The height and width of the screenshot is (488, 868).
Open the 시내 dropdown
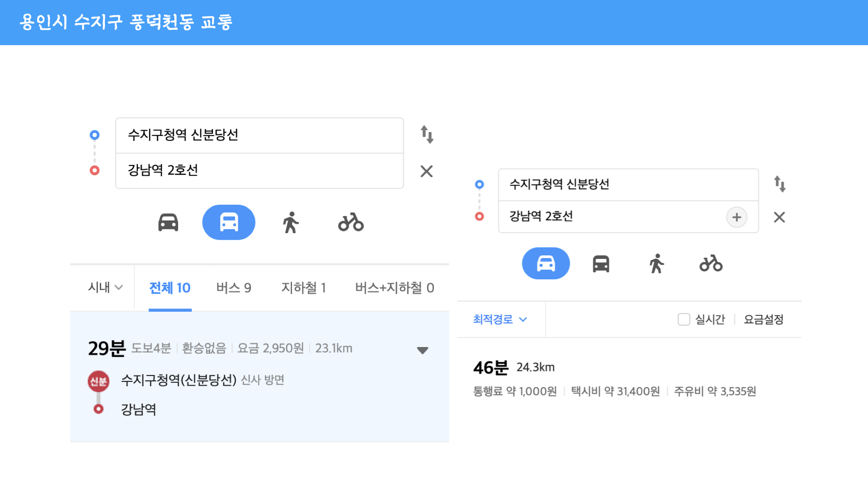pos(105,287)
